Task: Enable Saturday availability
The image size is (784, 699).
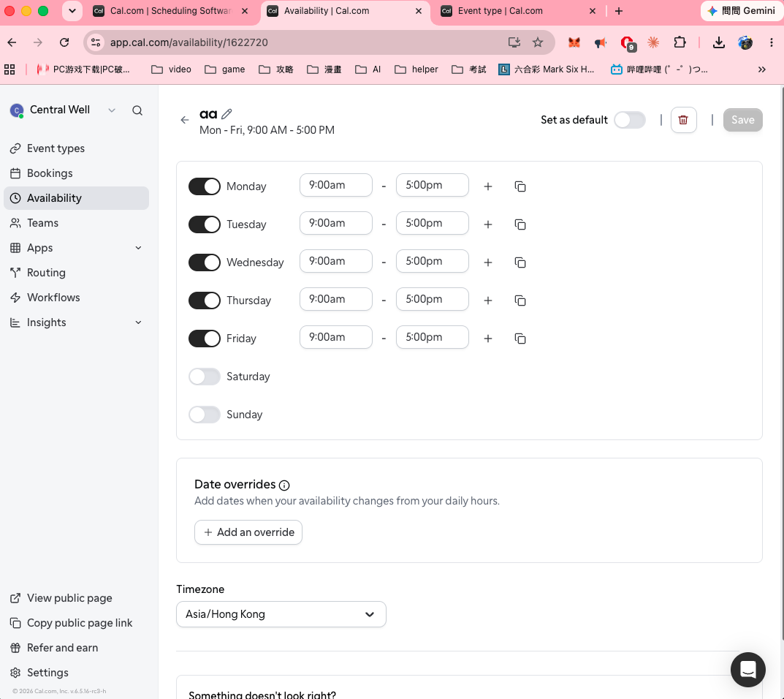Action: point(204,377)
